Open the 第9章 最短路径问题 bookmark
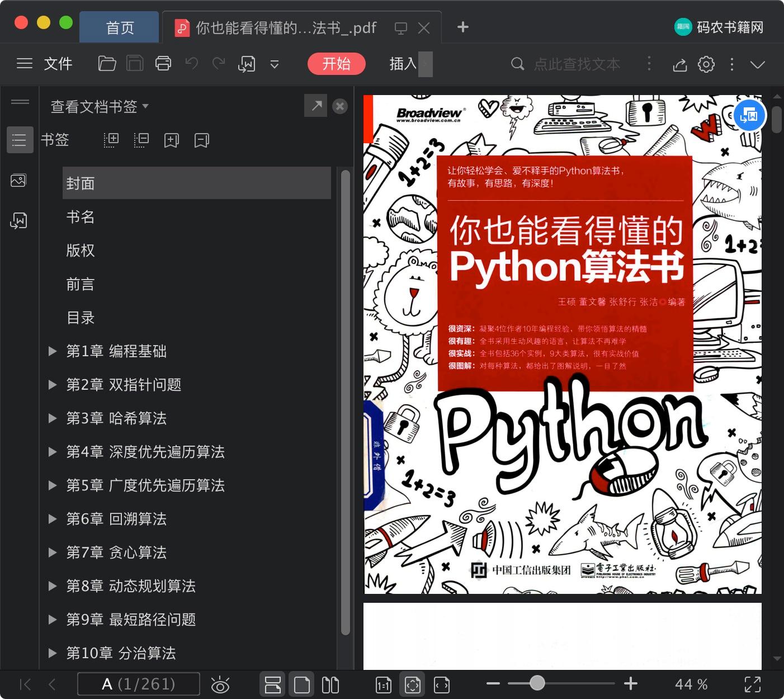 click(131, 620)
